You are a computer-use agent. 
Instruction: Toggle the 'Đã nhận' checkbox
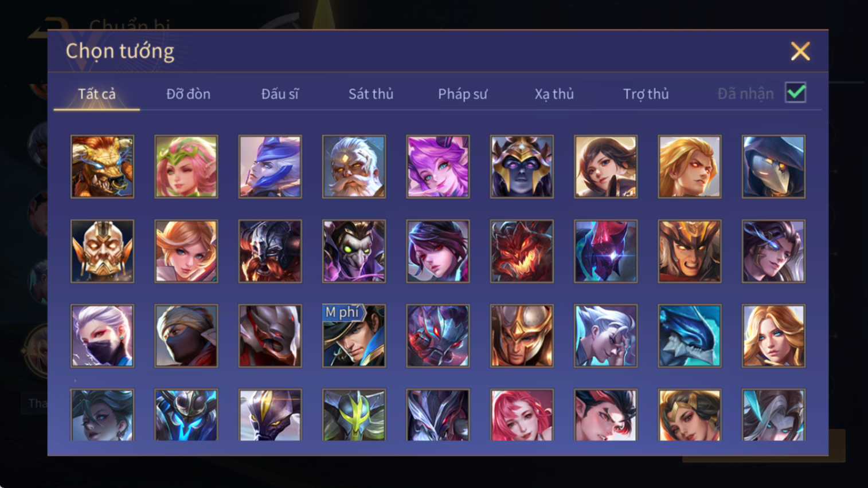[x=796, y=93]
